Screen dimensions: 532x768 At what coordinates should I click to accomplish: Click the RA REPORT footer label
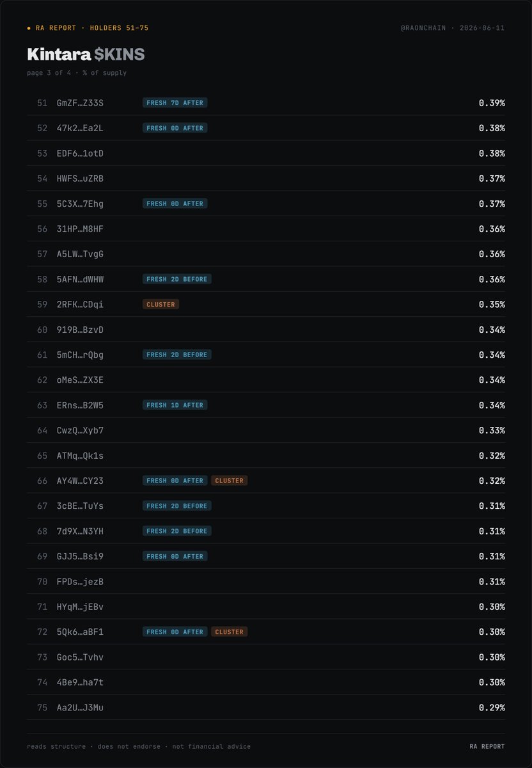click(x=487, y=746)
